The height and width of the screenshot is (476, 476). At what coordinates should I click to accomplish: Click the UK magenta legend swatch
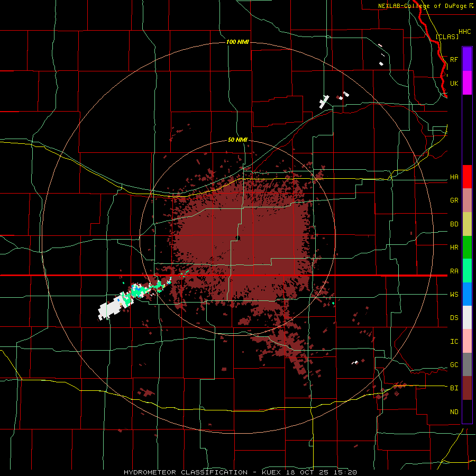[467, 83]
